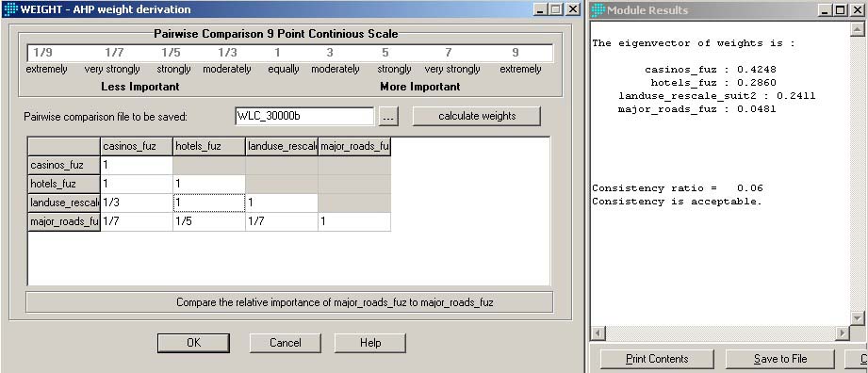Screen dimensions: 868x373
Task: Close the Module Results window
Action: (857, 10)
